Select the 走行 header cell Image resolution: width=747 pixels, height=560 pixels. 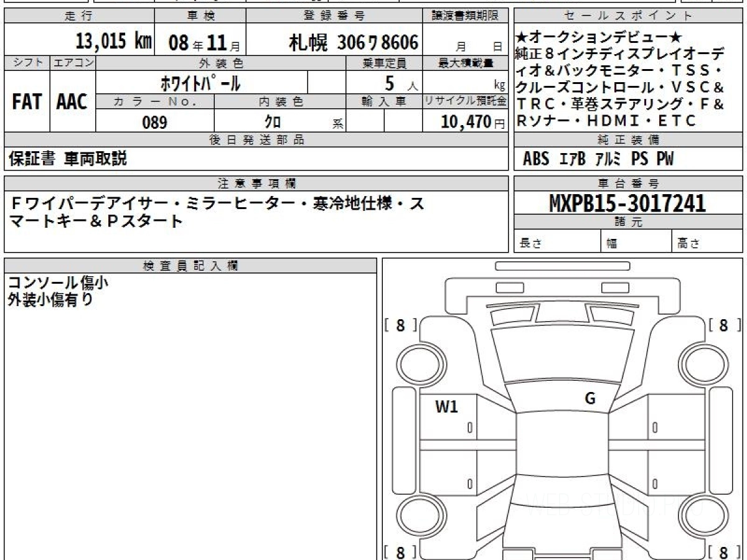78,16
